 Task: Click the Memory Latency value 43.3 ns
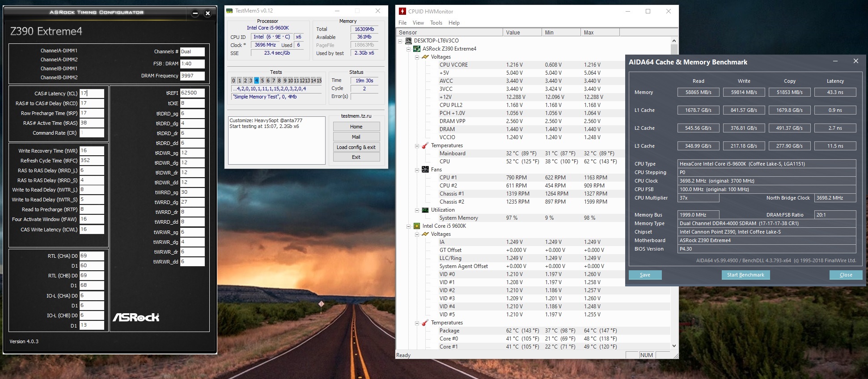[x=835, y=92]
